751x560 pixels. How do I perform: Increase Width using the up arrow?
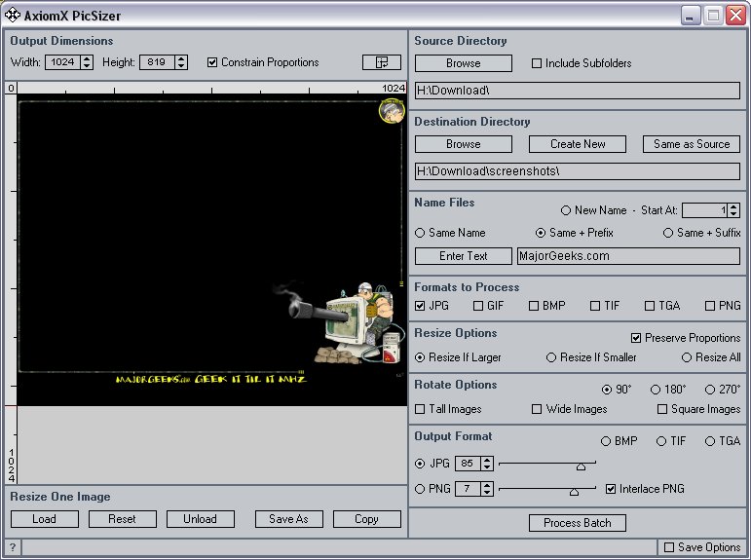(x=87, y=58)
